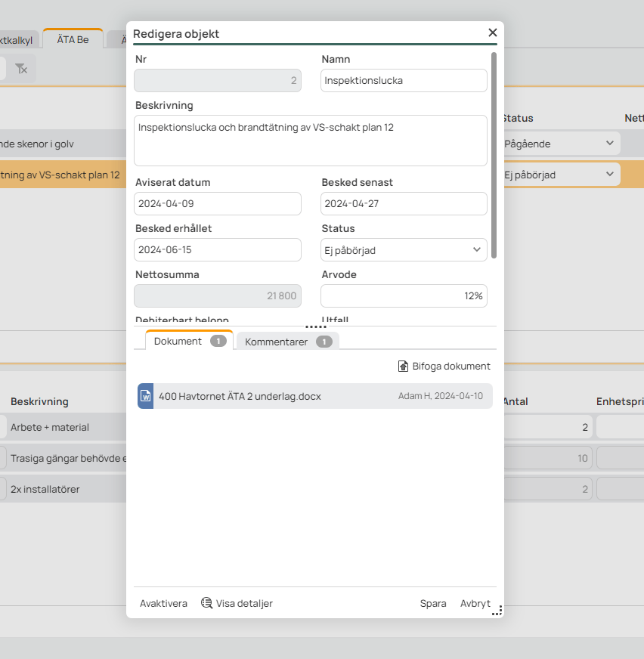Click the splitter handle dots above Dokument
The height and width of the screenshot is (659, 644).
click(315, 326)
